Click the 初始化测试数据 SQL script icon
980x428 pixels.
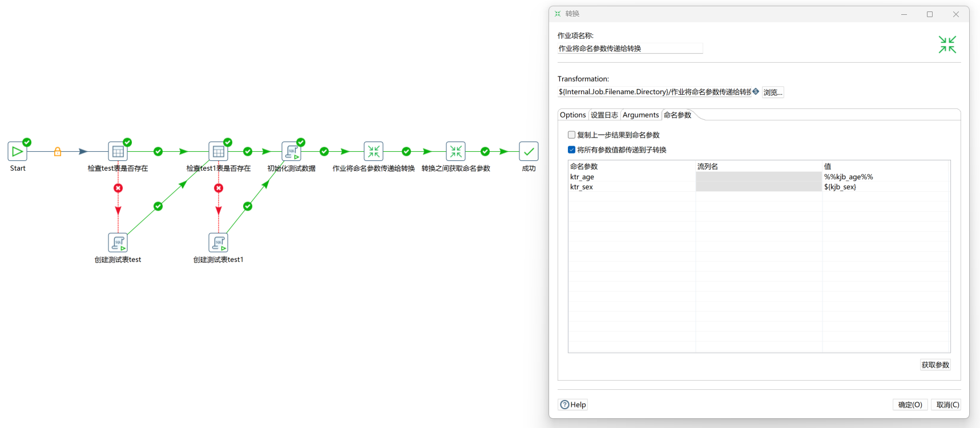[x=291, y=152]
